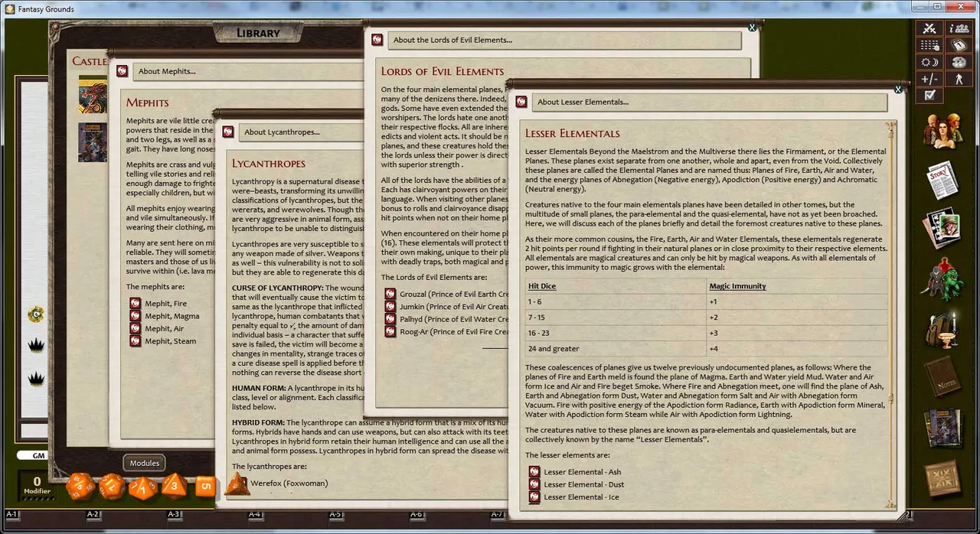Pick the ten-sided orange die showing 1

point(143,487)
